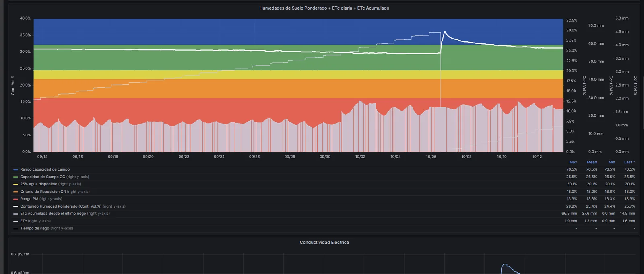Screen dimensions: 644x274
Task: Toggle the Contenido Humedad Ponderado series
Action: pyautogui.click(x=61, y=206)
